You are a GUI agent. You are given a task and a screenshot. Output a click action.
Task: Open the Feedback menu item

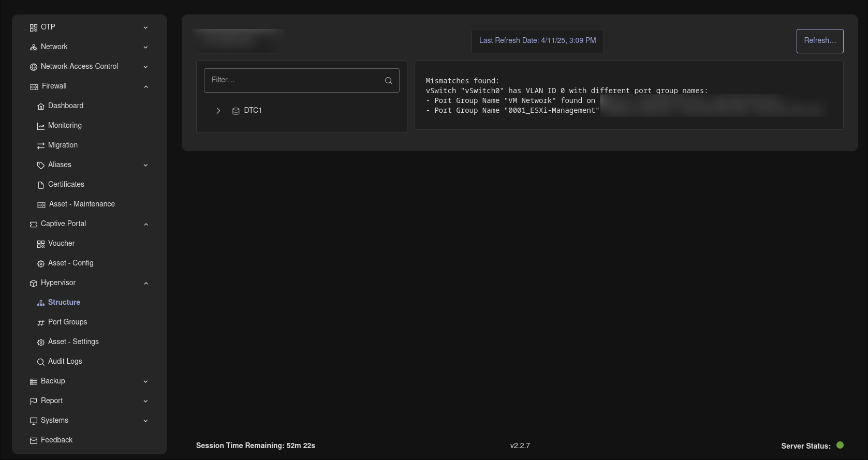(57, 440)
